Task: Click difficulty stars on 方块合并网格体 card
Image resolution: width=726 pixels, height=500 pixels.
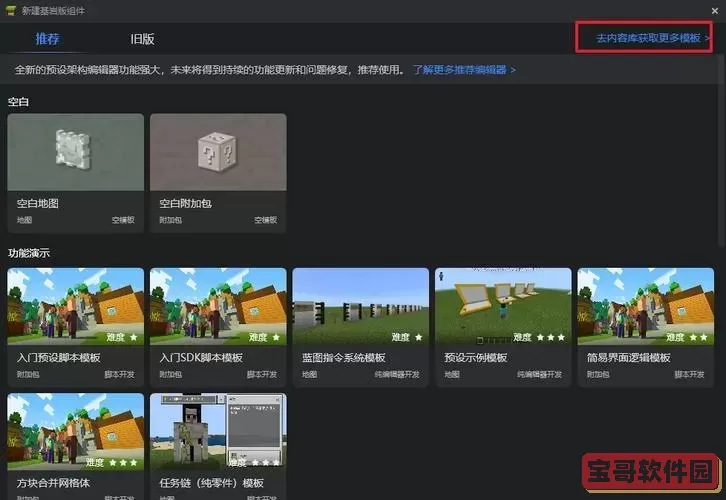Action: [123, 462]
